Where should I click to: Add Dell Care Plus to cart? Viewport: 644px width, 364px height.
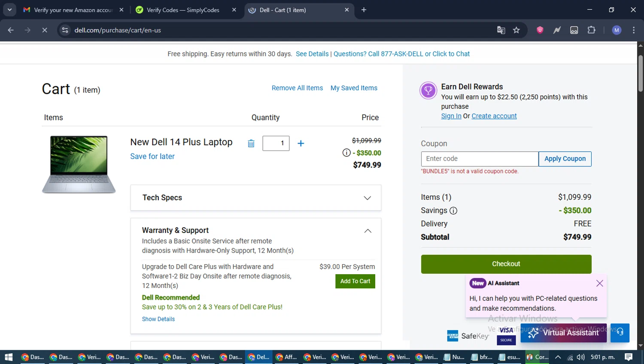[355, 281]
